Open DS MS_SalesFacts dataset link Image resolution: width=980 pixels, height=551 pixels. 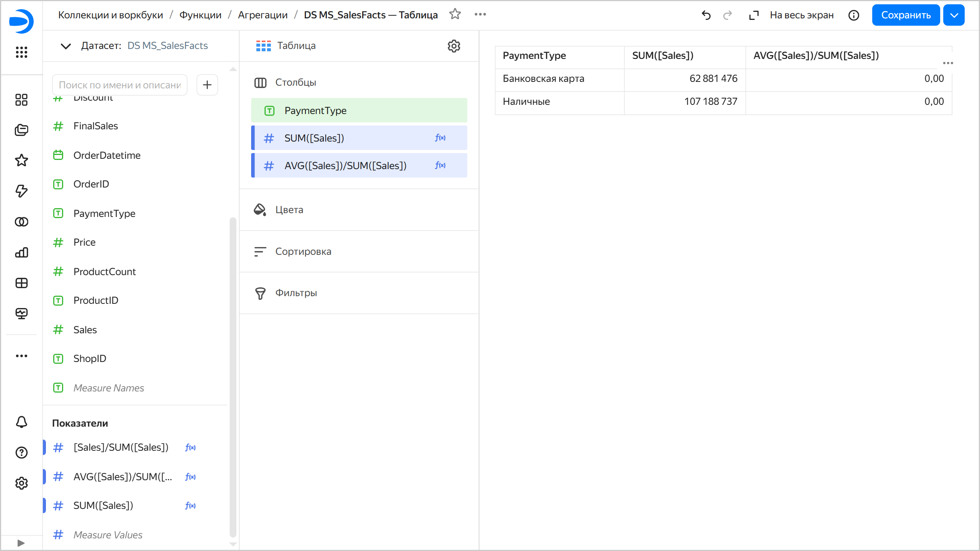coord(167,46)
